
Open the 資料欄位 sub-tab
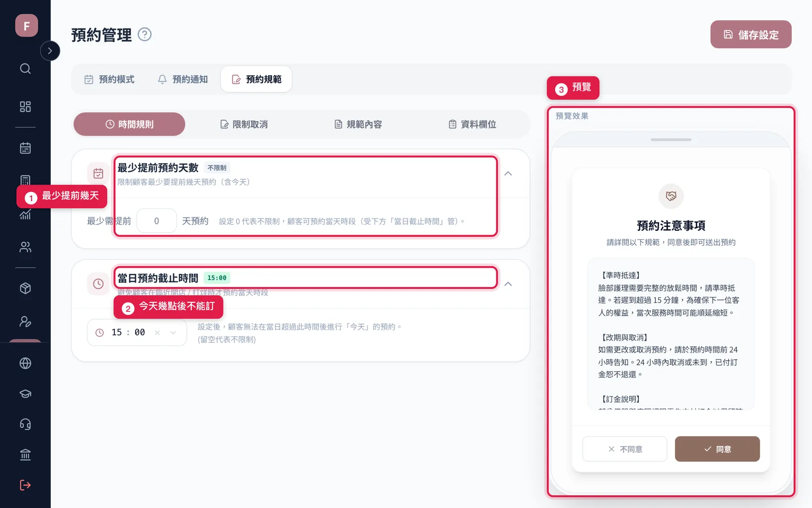click(x=472, y=124)
